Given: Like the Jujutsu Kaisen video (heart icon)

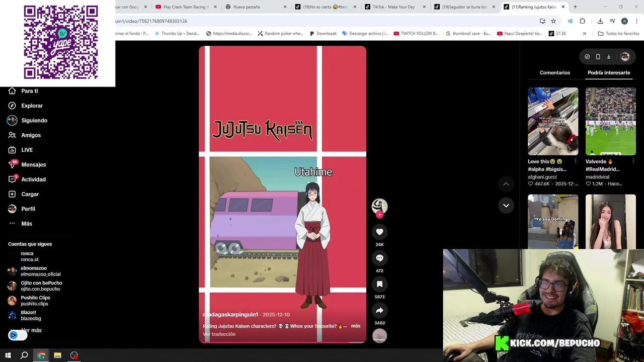Looking at the screenshot, I should [379, 232].
